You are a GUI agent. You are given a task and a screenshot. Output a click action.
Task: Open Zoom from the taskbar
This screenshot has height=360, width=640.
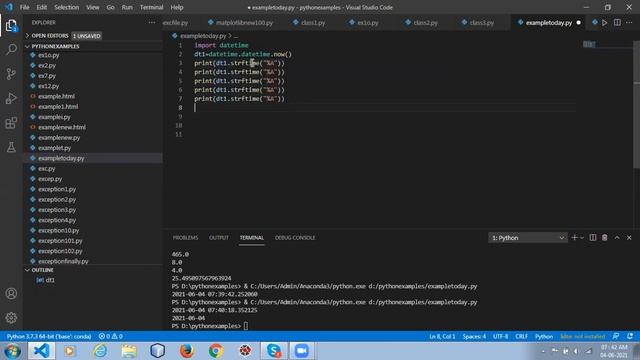click(302, 351)
